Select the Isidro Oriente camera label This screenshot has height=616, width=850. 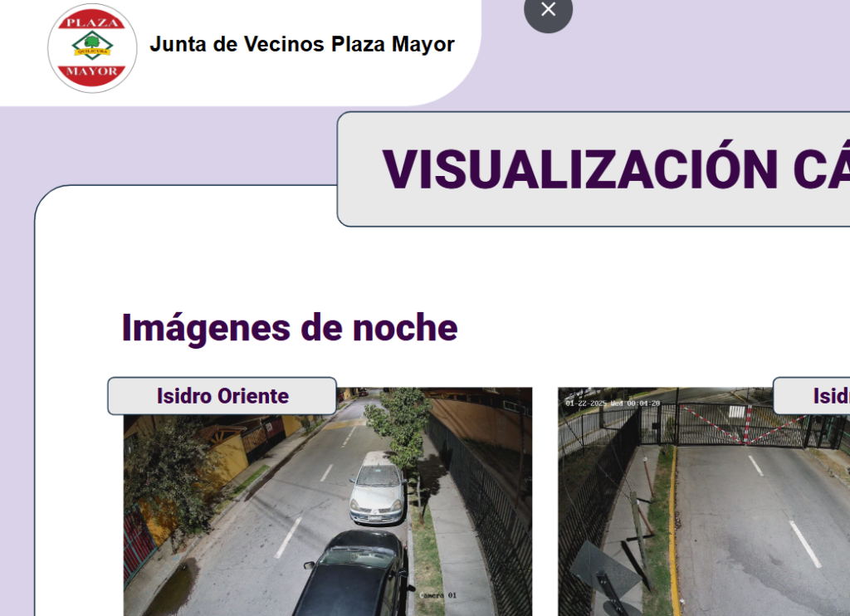point(222,396)
